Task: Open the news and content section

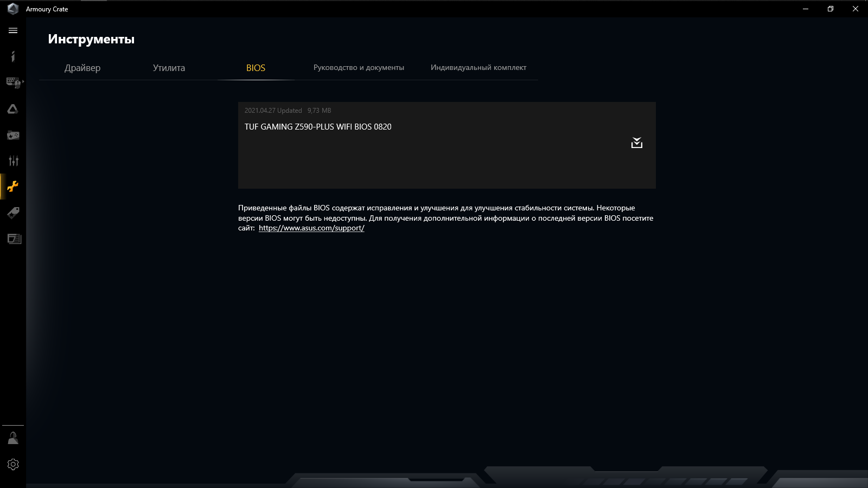Action: coord(12,239)
